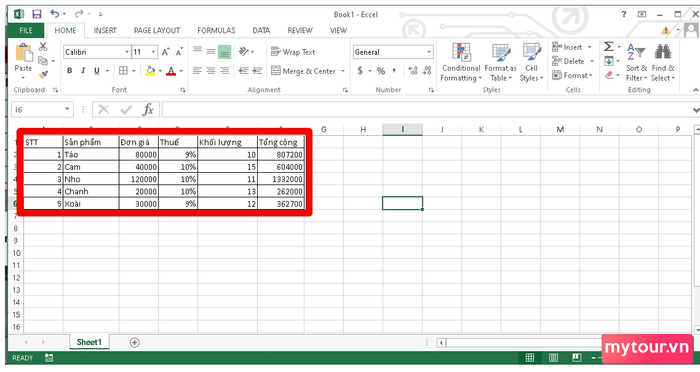The image size is (700, 372).
Task: Toggle Align Left in Alignment group
Action: point(197,71)
